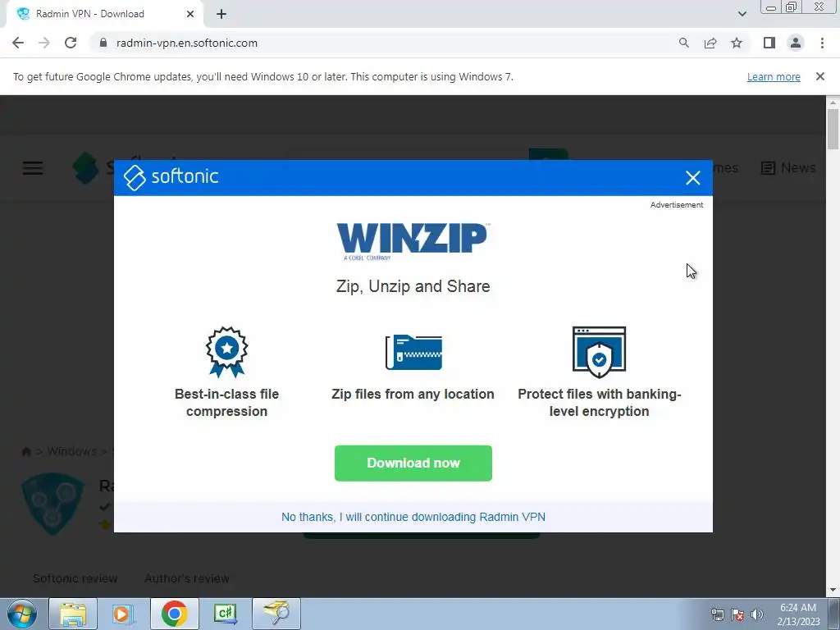Click the home breadcrumb icon
The width and height of the screenshot is (840, 630).
tap(25, 452)
